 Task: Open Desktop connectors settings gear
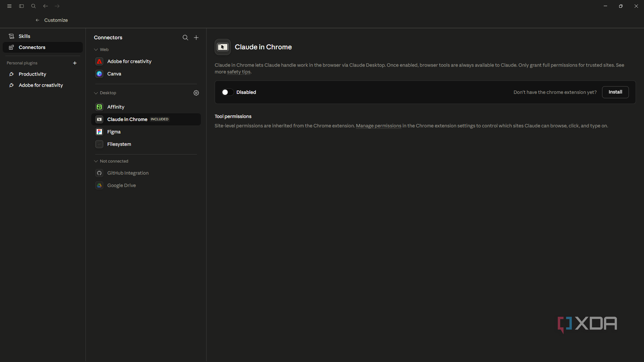point(196,93)
